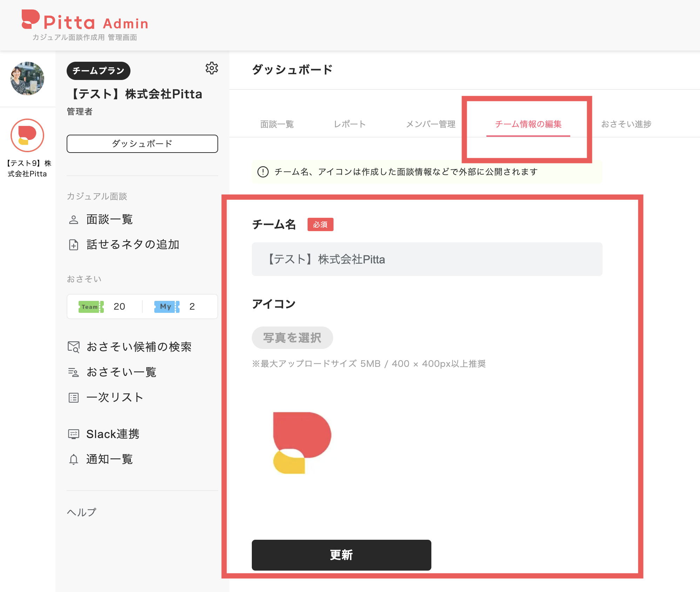Click the 管理者 role label
The image size is (700, 592).
[80, 112]
